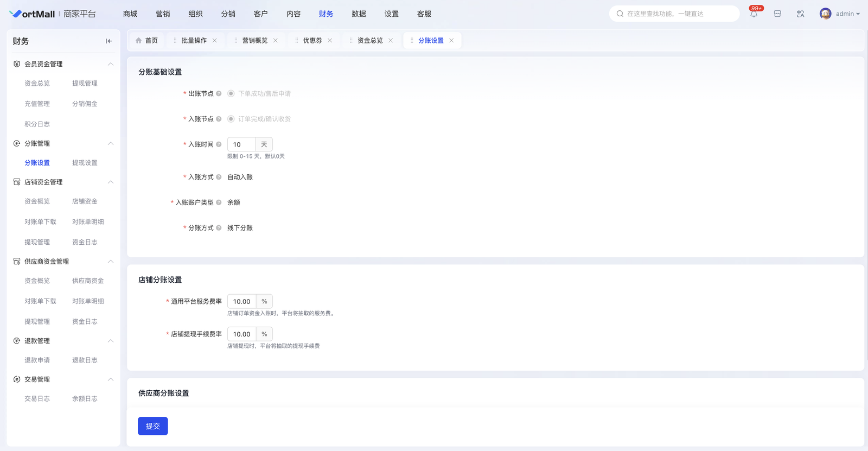Click help icon next to 出账节点
The height and width of the screenshot is (451, 868).
pos(219,94)
